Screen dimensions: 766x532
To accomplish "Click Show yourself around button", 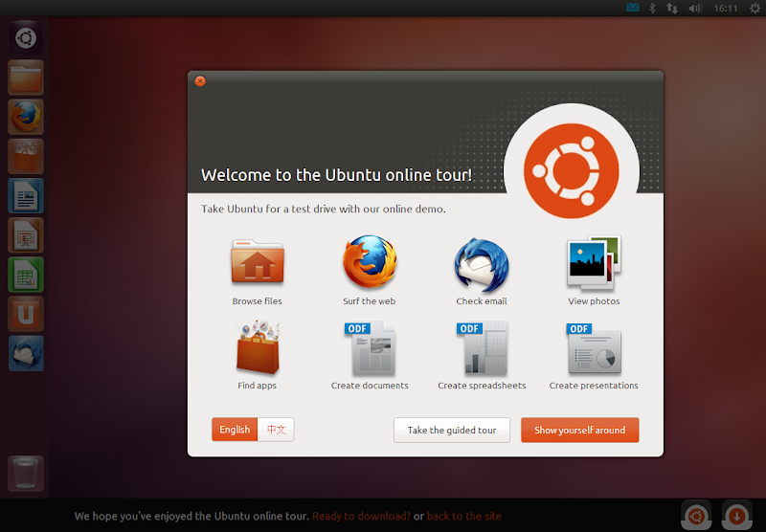I will click(580, 430).
